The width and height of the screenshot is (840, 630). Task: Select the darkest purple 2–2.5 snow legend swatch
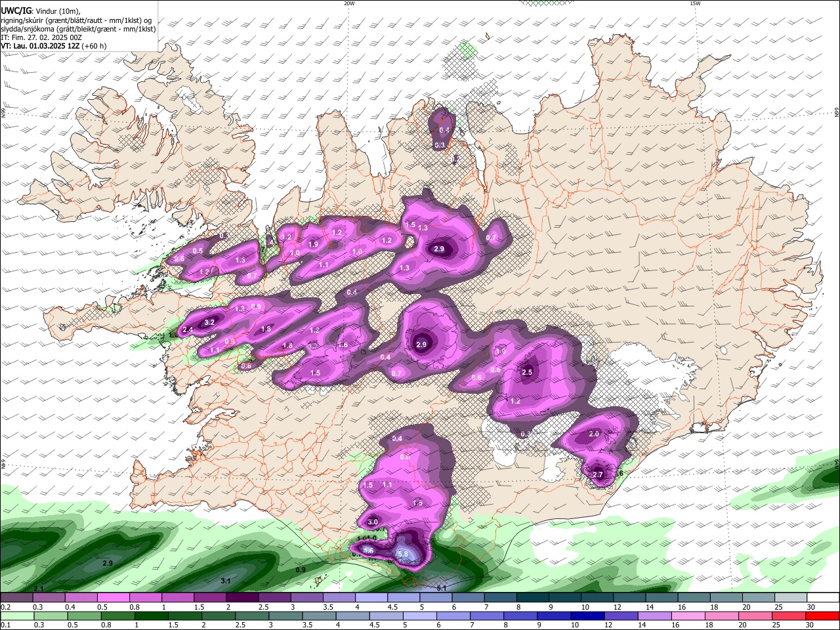pos(241,598)
